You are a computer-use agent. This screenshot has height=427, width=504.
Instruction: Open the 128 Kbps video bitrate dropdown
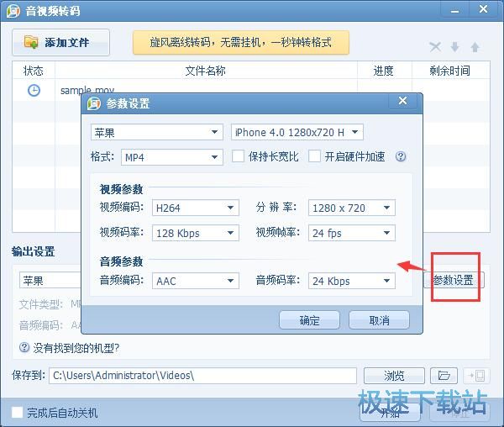(x=196, y=233)
